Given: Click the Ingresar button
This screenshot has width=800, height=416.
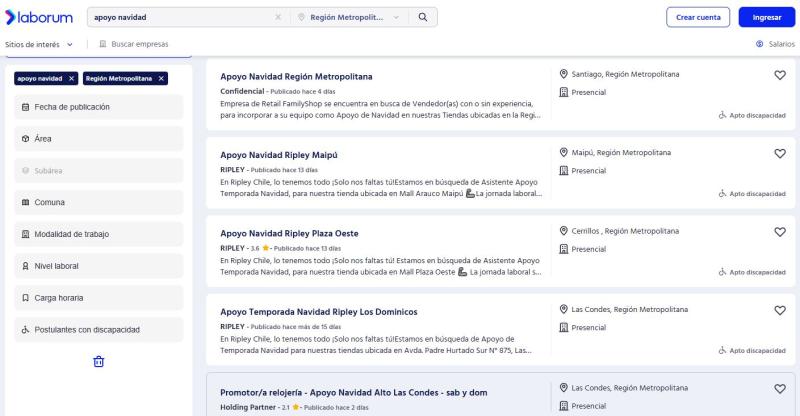Looking at the screenshot, I should tap(767, 17).
